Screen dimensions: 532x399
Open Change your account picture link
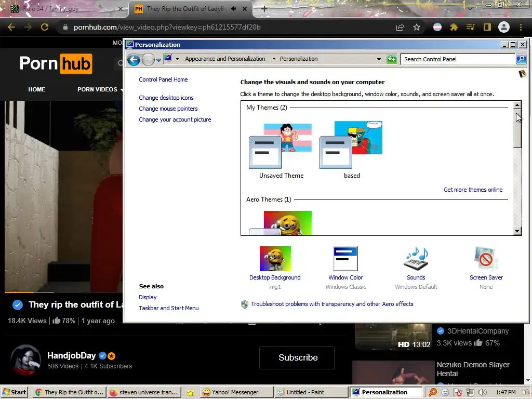click(x=175, y=119)
